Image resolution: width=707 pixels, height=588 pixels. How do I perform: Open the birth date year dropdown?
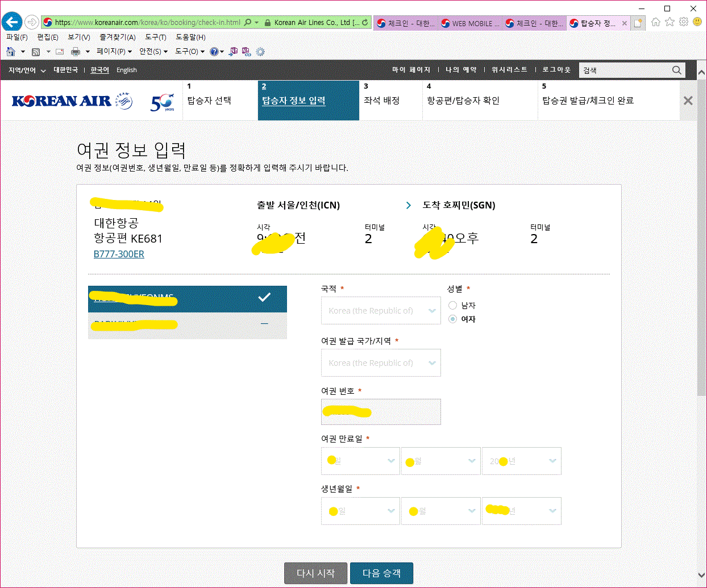tap(522, 511)
